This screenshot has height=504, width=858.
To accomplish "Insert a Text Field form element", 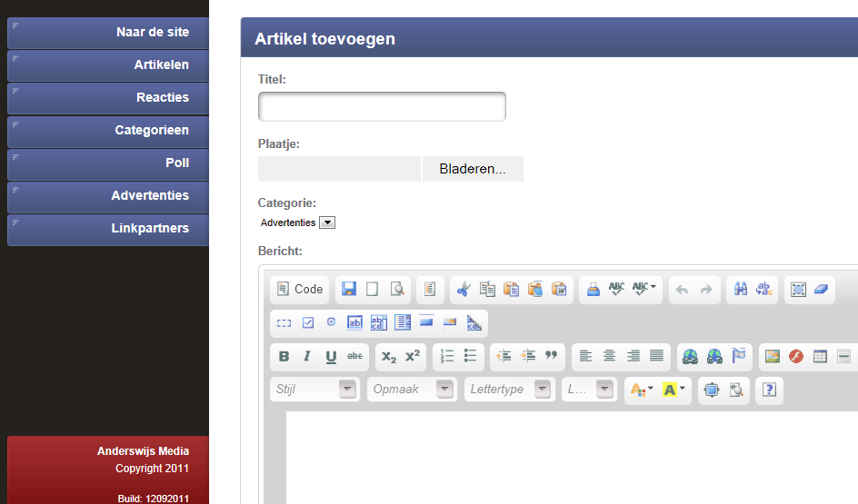I will coord(355,323).
